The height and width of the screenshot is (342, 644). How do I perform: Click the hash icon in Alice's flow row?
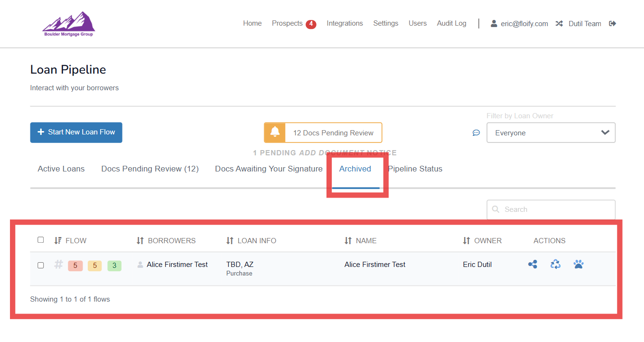(x=58, y=265)
